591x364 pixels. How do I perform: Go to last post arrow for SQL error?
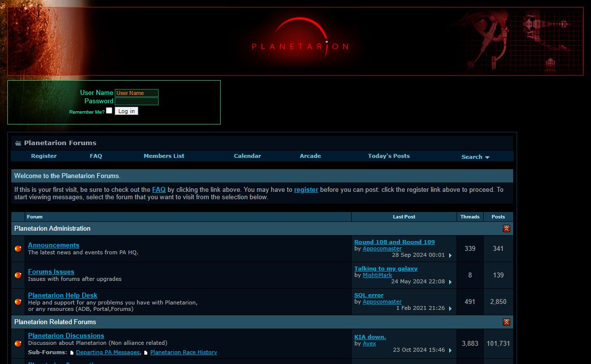click(x=450, y=308)
